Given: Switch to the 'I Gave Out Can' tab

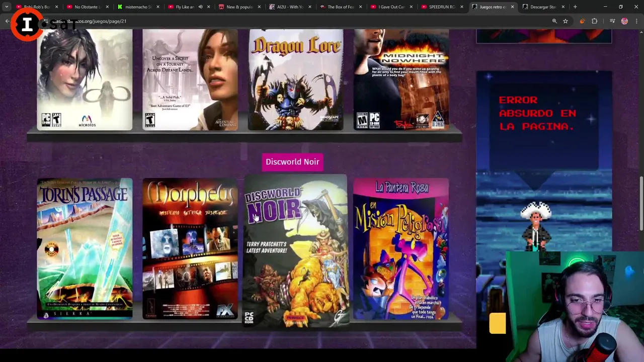Looking at the screenshot, I should click(x=391, y=7).
